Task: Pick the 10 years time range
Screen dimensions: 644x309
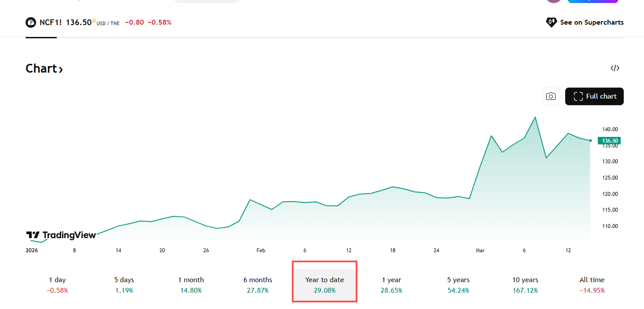Action: coord(525,285)
